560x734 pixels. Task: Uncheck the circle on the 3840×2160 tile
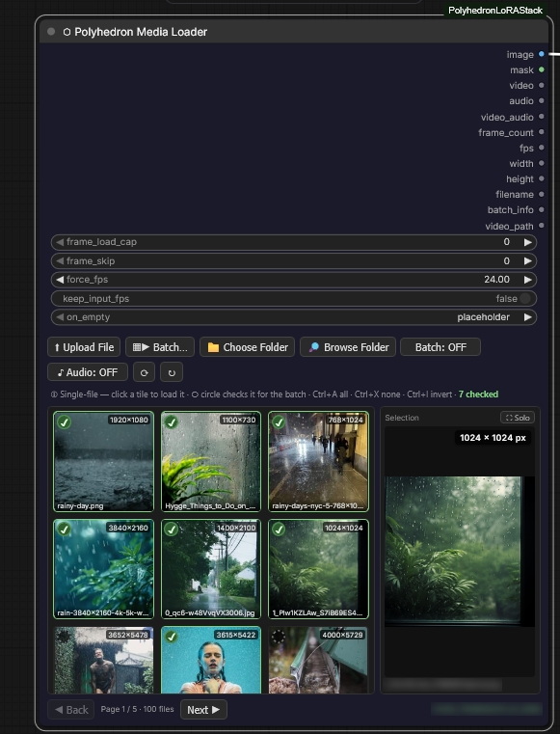(x=64, y=530)
